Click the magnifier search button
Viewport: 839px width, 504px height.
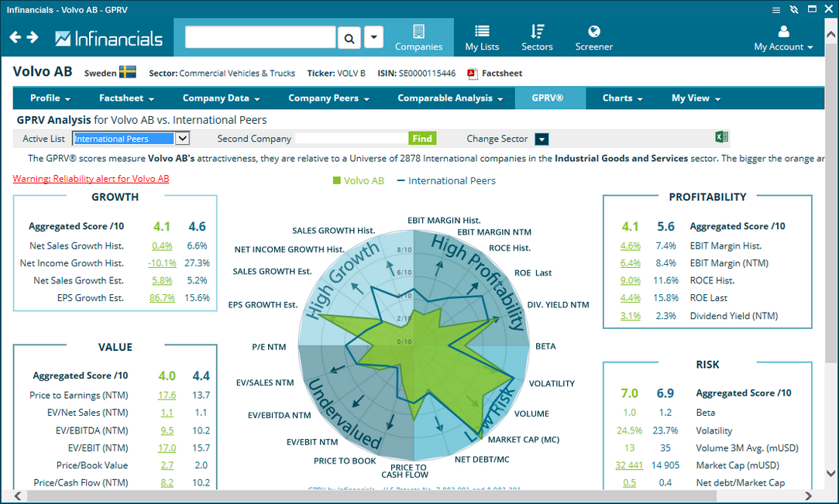coord(349,38)
